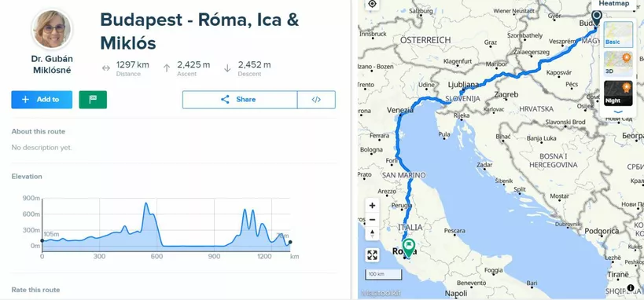Screen dimensions: 644x300
Task: Enable the Night map style
Action: point(618,93)
